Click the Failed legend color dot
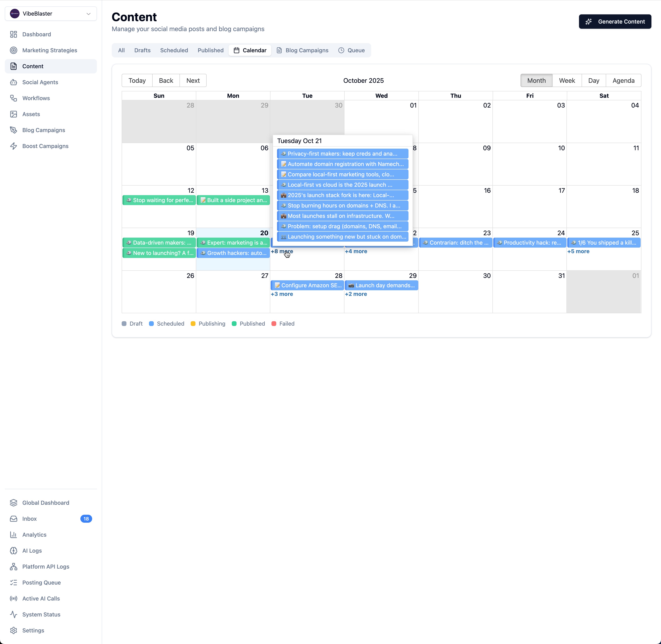661x644 pixels. 274,324
